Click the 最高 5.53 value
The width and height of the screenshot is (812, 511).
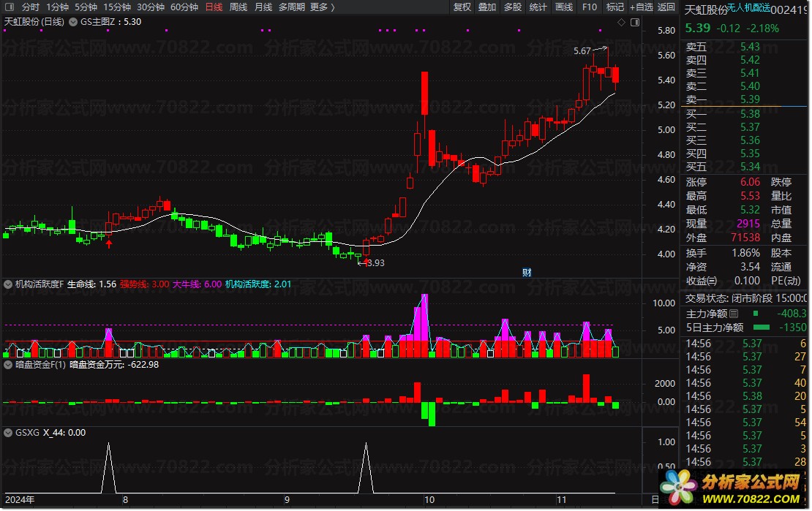(x=750, y=196)
